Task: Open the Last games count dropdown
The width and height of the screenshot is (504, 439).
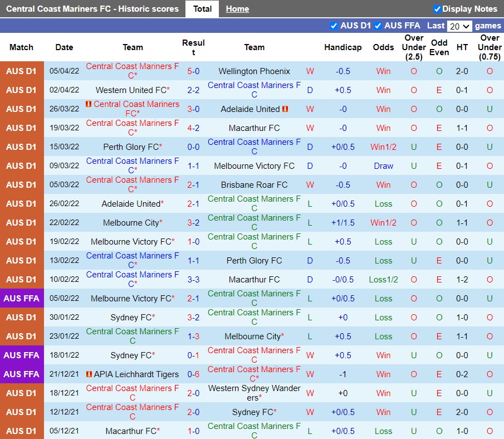Action: [x=459, y=26]
